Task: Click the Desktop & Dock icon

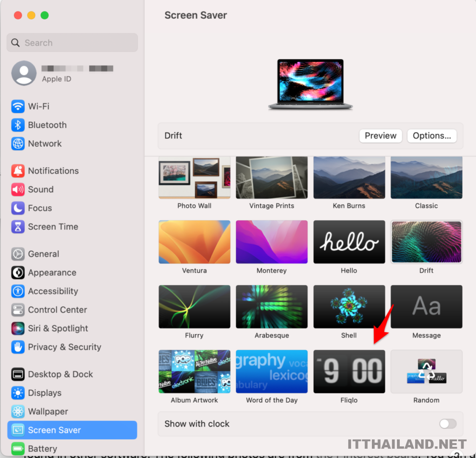Action: click(18, 374)
